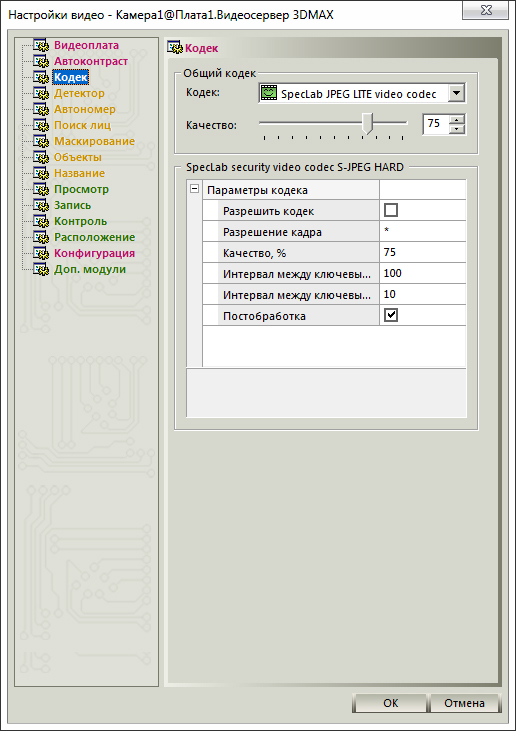Click the icon beside Название tree item
The height and width of the screenshot is (731, 516).
pyautogui.click(x=41, y=173)
